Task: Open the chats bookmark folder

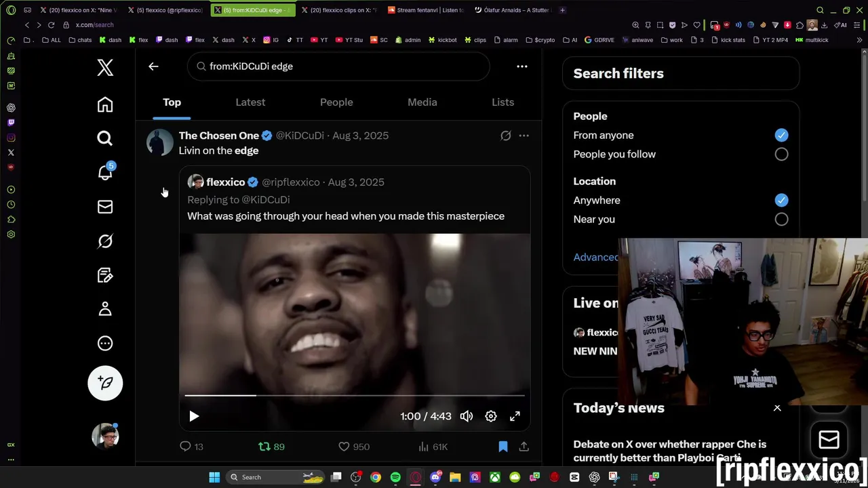Action: click(80, 40)
